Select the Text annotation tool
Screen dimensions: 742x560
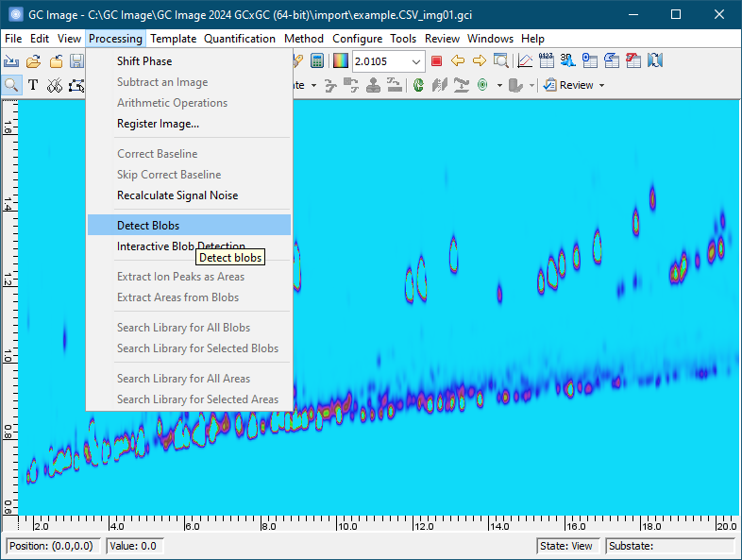(x=33, y=85)
